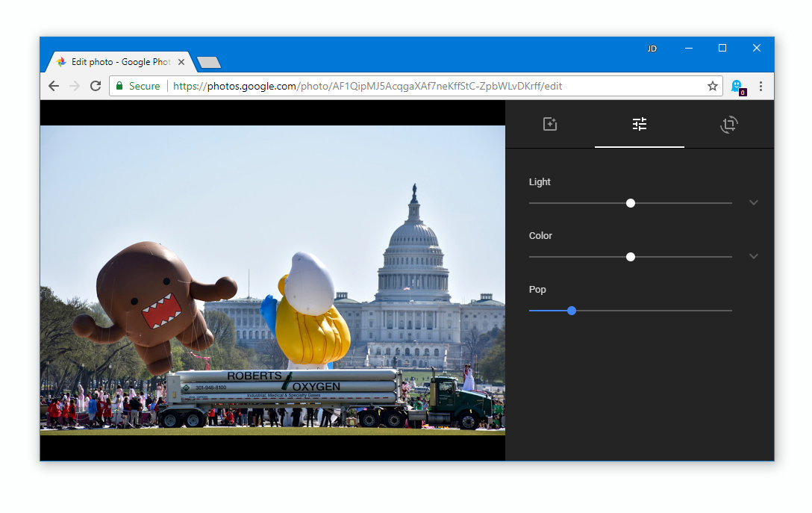
Task: Click the address bar URL
Action: pyautogui.click(x=367, y=86)
